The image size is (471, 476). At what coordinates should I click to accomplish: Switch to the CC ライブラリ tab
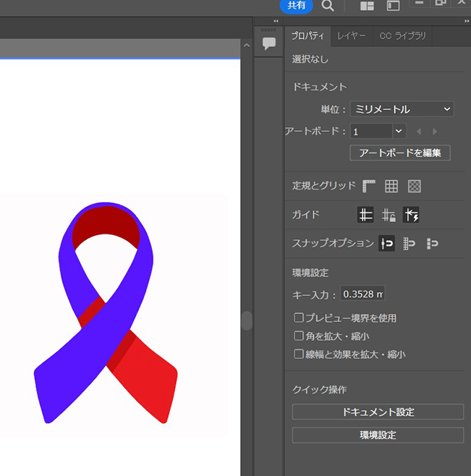(x=402, y=36)
